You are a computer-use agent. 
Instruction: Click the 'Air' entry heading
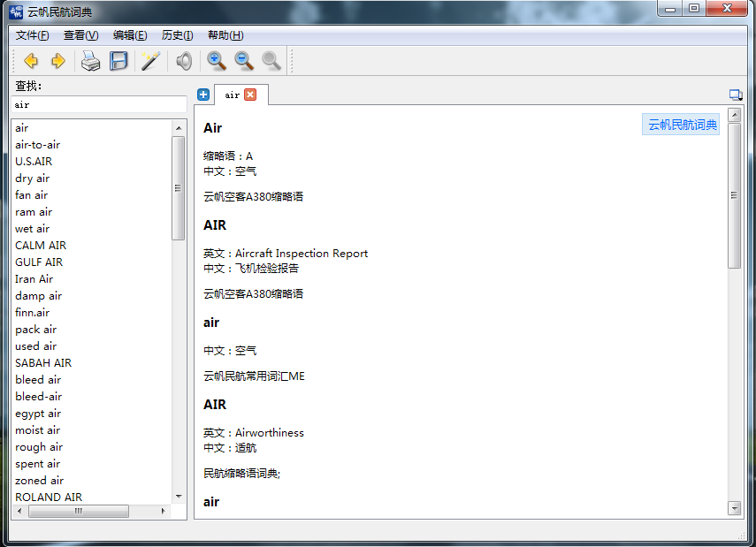click(x=212, y=128)
